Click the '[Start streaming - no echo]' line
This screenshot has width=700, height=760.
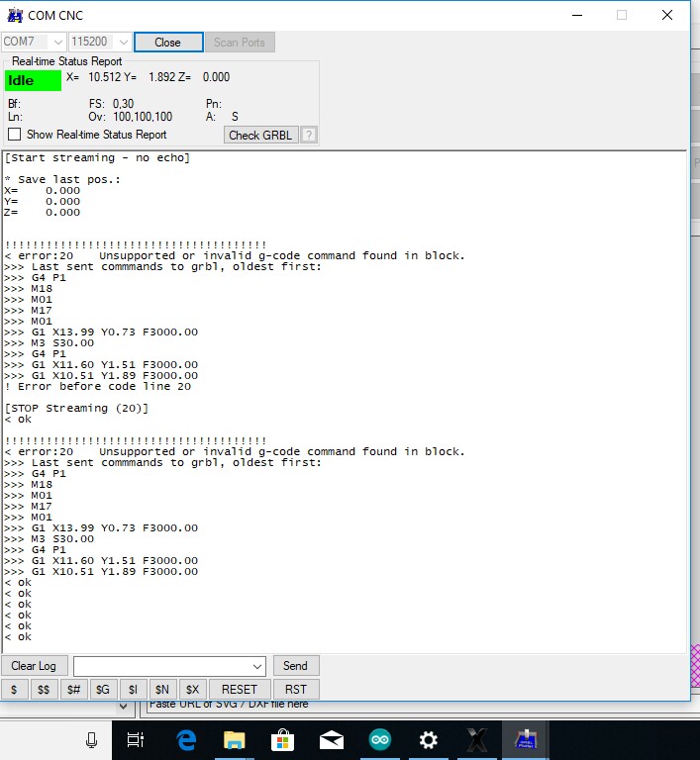(x=97, y=158)
